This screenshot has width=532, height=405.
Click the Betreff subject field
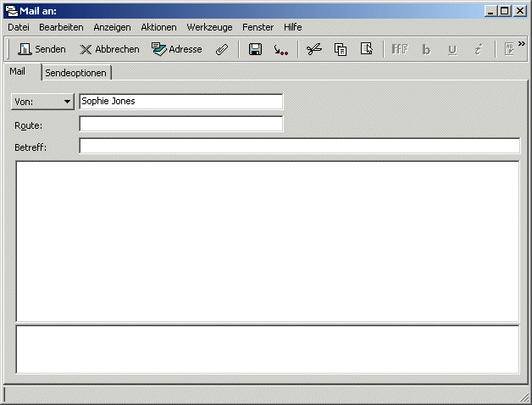pyautogui.click(x=300, y=146)
